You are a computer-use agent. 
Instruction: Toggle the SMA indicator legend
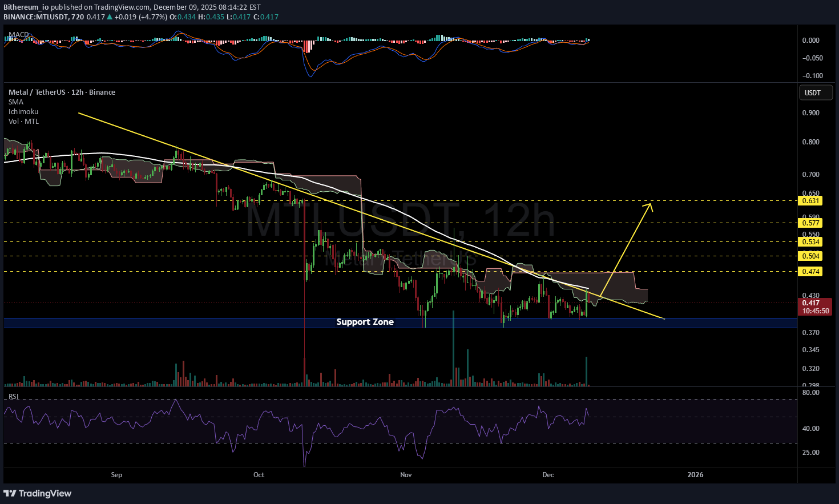16,102
